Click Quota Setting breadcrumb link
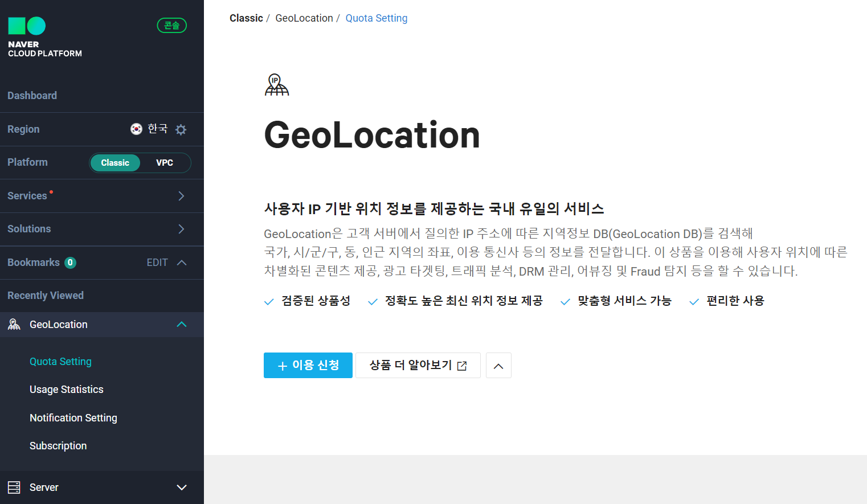This screenshot has width=867, height=504. [377, 18]
